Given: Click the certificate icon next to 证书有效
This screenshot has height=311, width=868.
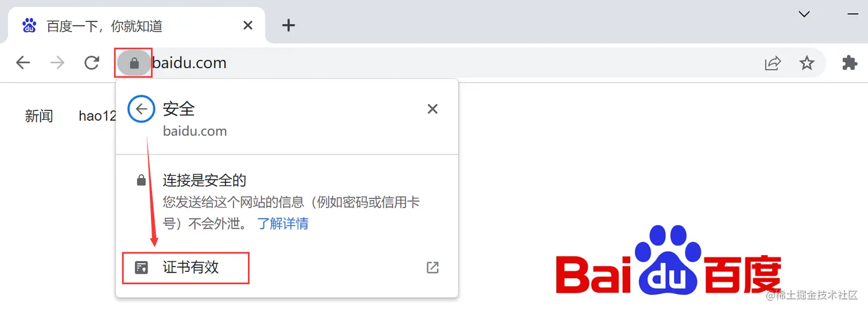Looking at the screenshot, I should click(x=141, y=267).
